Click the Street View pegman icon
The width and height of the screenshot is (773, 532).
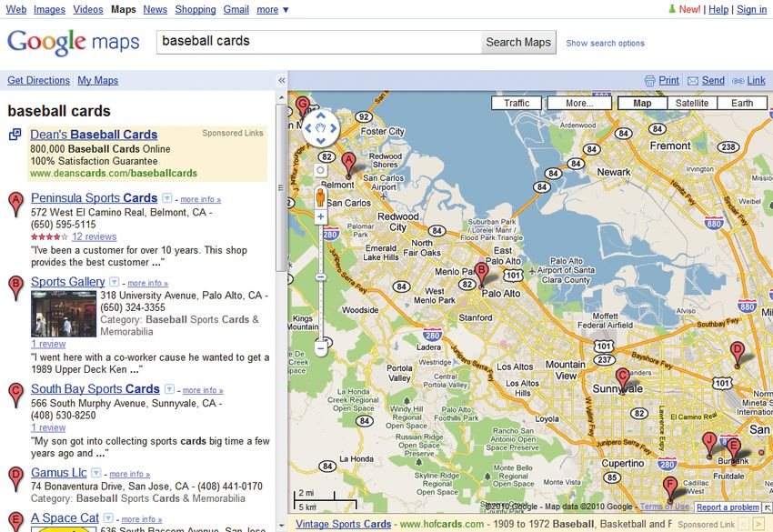point(320,197)
